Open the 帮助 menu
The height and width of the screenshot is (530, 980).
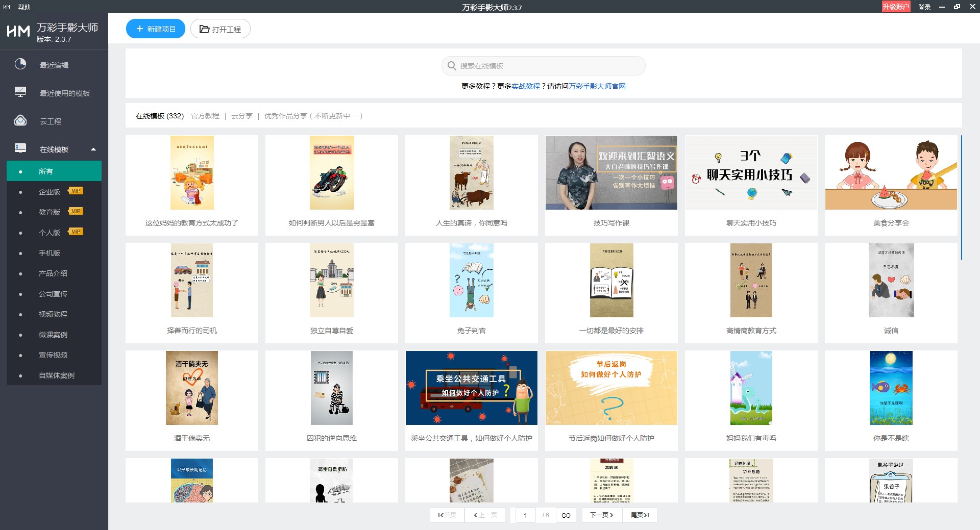click(24, 7)
